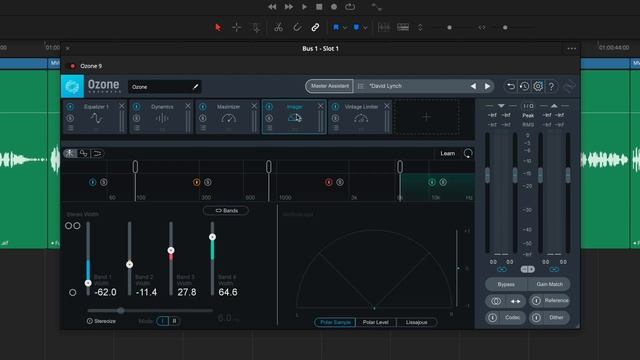Select Stereoize mode II
The image size is (640, 360).
tap(175, 321)
